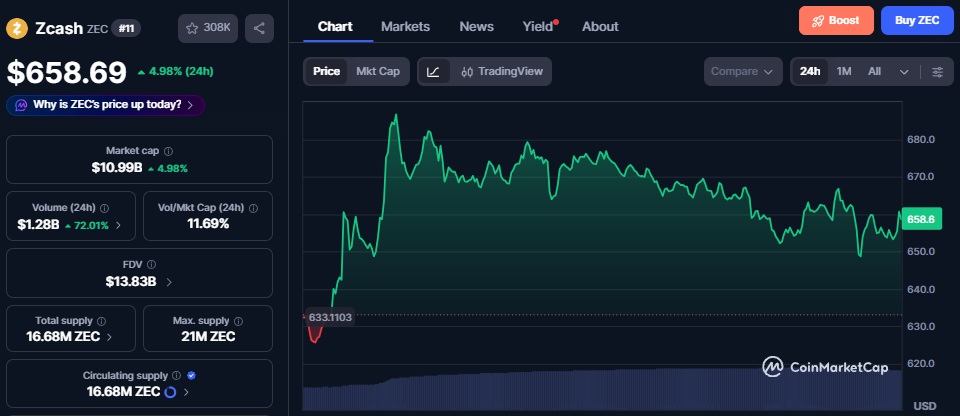Click the 658.6 current price label
The width and height of the screenshot is (960, 416).
(x=920, y=219)
